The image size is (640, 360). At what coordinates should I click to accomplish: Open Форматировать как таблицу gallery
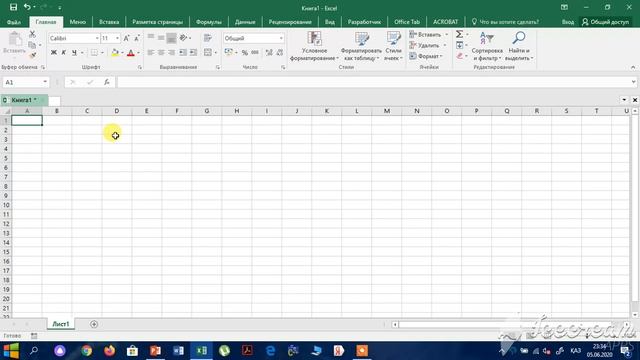[361, 46]
